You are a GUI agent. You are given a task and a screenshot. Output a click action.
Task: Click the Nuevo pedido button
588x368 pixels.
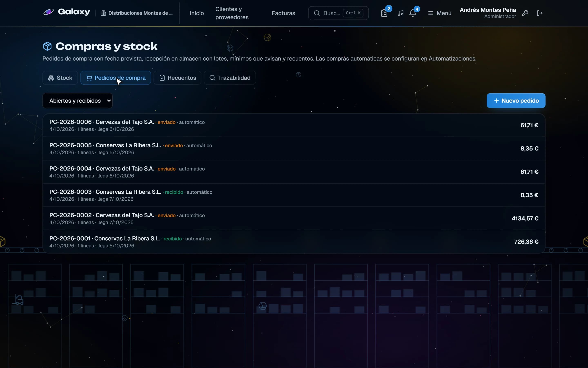click(516, 101)
